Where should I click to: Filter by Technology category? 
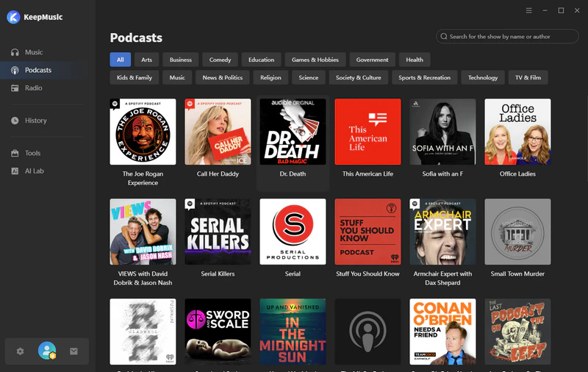tap(483, 78)
